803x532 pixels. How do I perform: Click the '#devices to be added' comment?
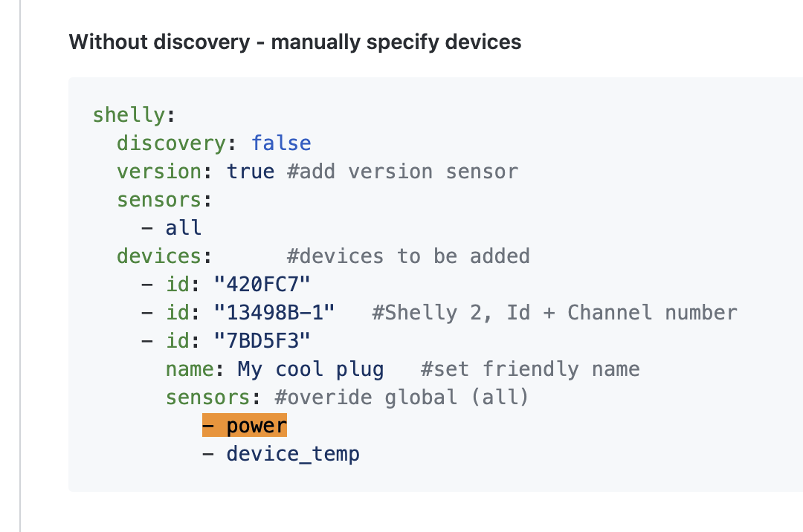click(408, 256)
